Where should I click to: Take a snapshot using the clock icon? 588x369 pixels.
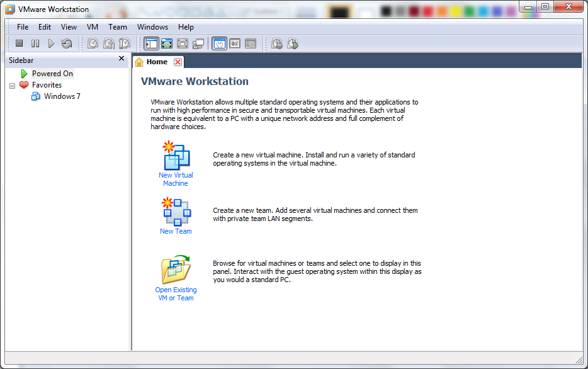tap(93, 43)
